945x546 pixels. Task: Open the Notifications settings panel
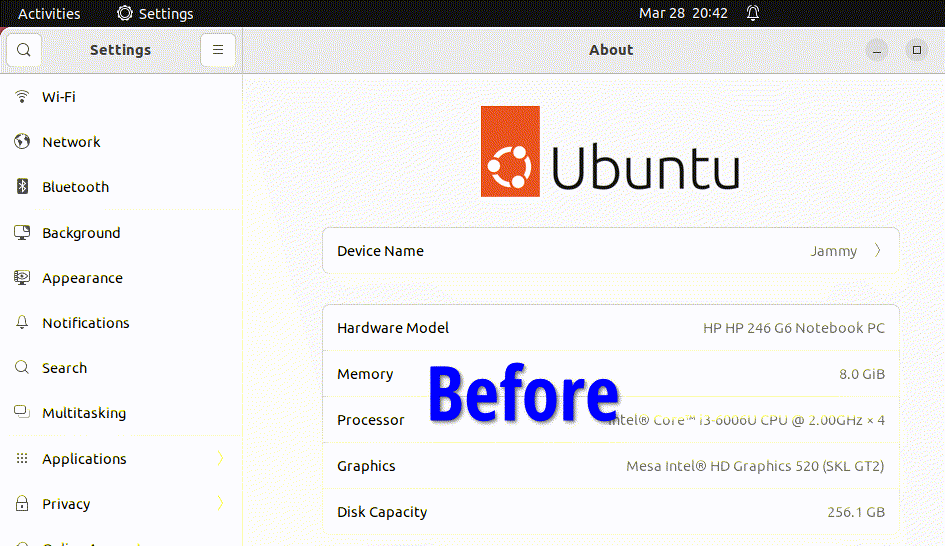click(x=121, y=322)
